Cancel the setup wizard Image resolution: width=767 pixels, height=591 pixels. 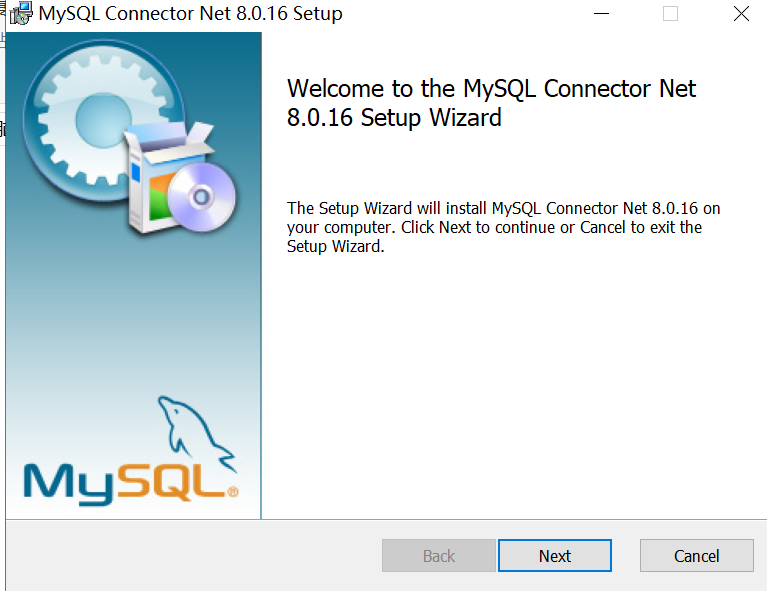[697, 555]
